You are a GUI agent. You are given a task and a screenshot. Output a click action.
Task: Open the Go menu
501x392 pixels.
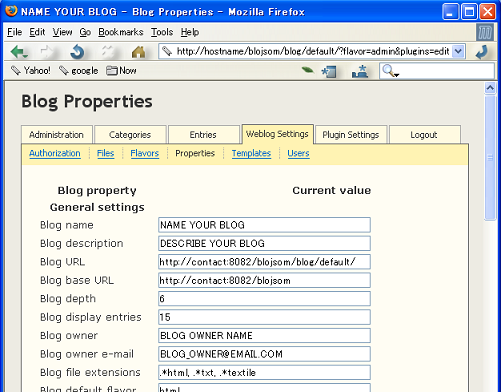point(85,32)
